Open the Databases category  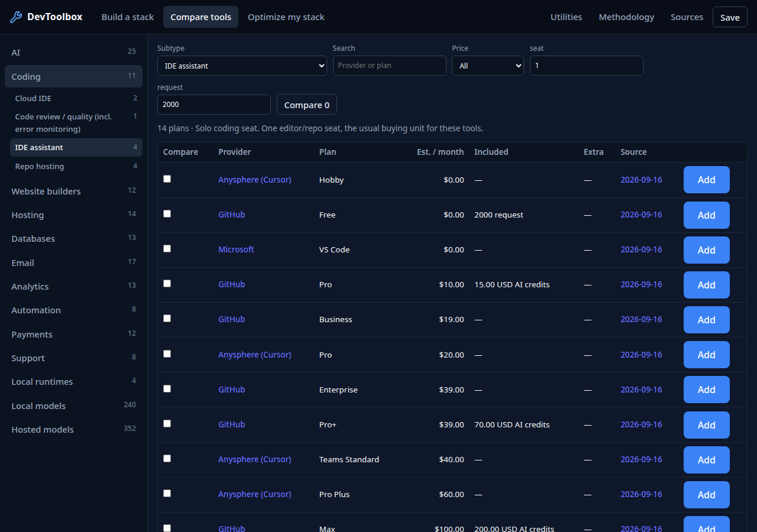coord(73,238)
